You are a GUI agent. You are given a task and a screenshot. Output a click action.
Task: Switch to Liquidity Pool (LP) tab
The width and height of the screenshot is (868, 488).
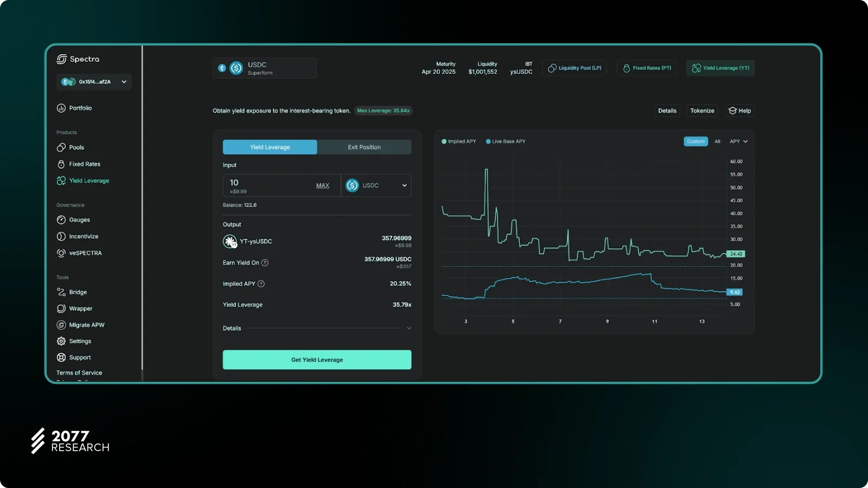[575, 68]
